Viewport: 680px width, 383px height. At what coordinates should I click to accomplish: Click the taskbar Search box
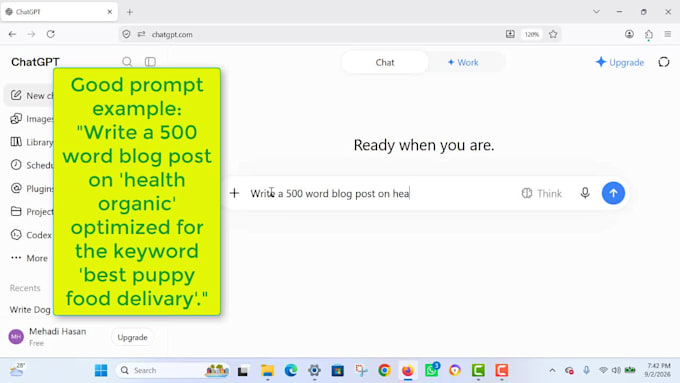[173, 370]
